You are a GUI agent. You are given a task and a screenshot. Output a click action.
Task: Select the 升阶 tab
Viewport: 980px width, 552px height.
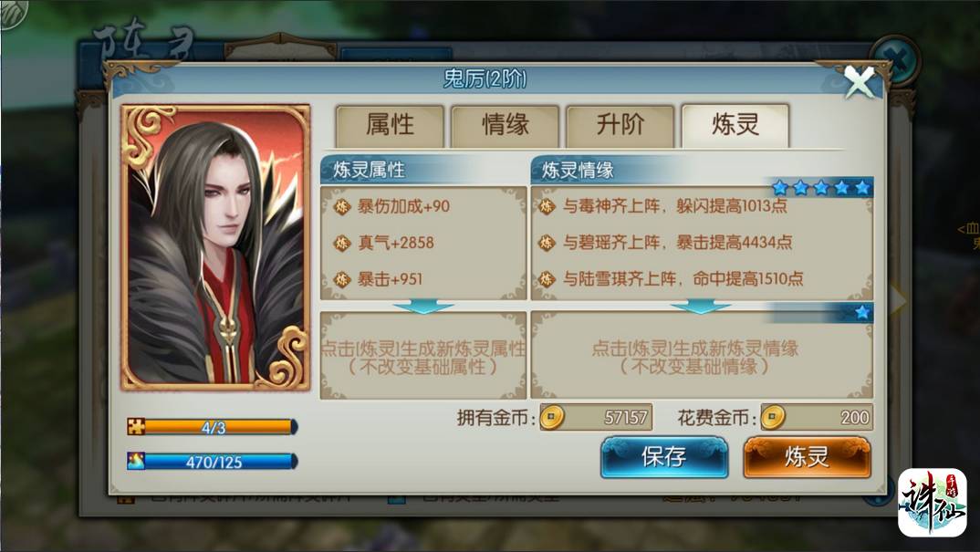[620, 125]
